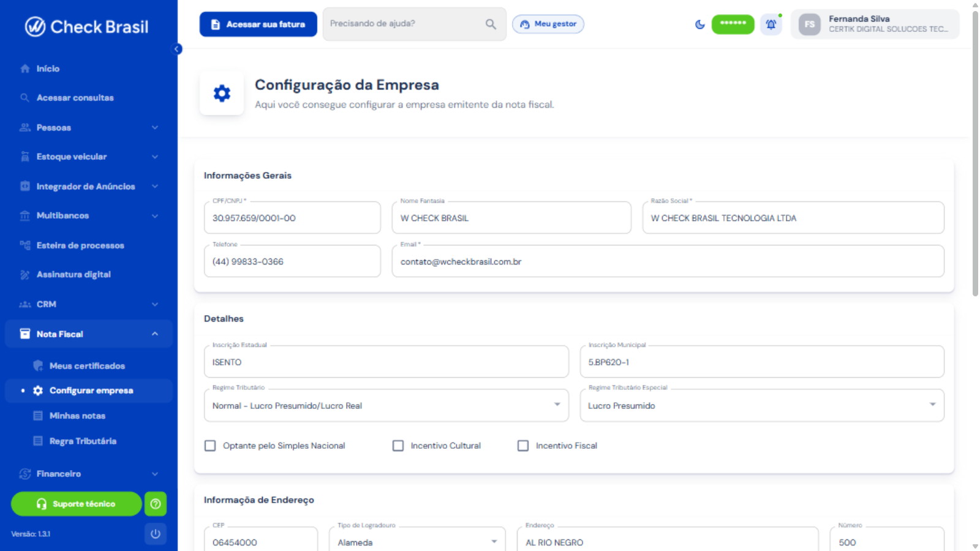Click the Suporte técnico button

(x=77, y=504)
